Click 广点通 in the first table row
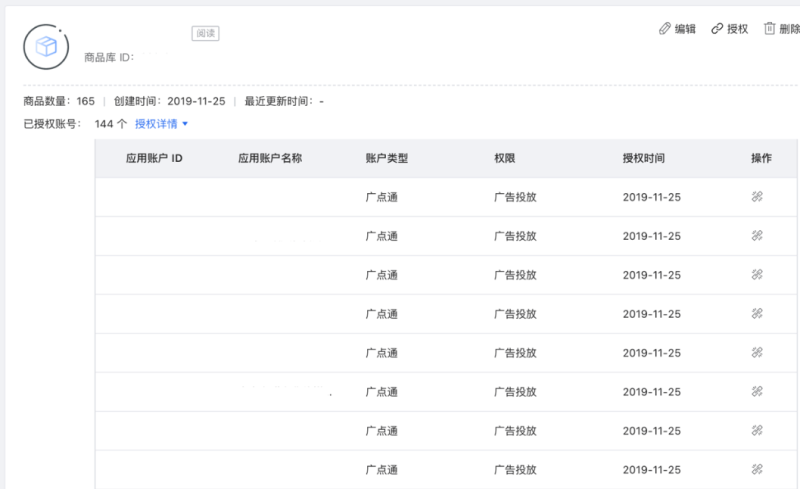Image resolution: width=800 pixels, height=489 pixels. 382,197
